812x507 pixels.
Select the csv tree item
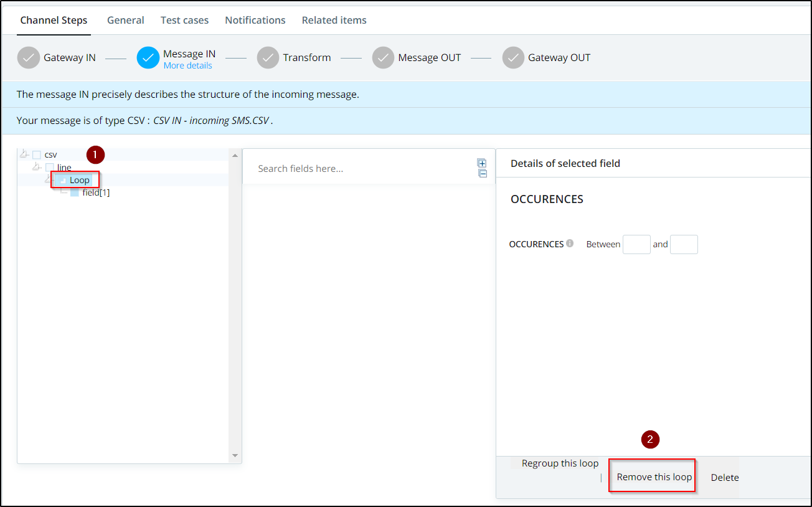50,154
